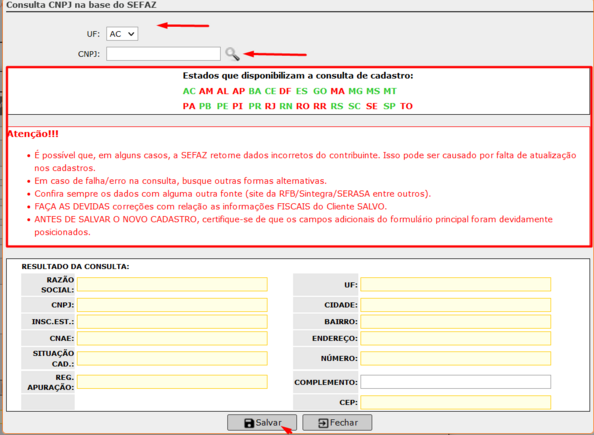Click the magnifying glass search icon
The width and height of the screenshot is (594, 435).
tap(232, 54)
